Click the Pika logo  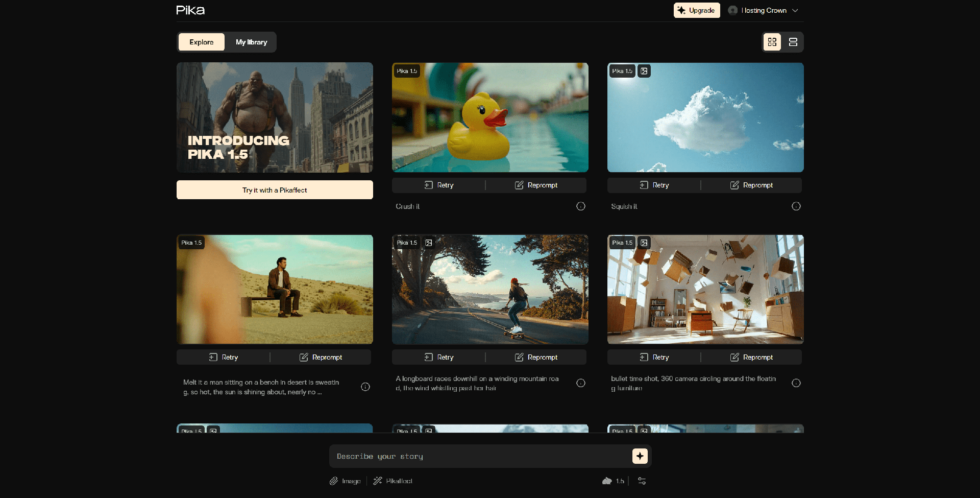pyautogui.click(x=190, y=10)
